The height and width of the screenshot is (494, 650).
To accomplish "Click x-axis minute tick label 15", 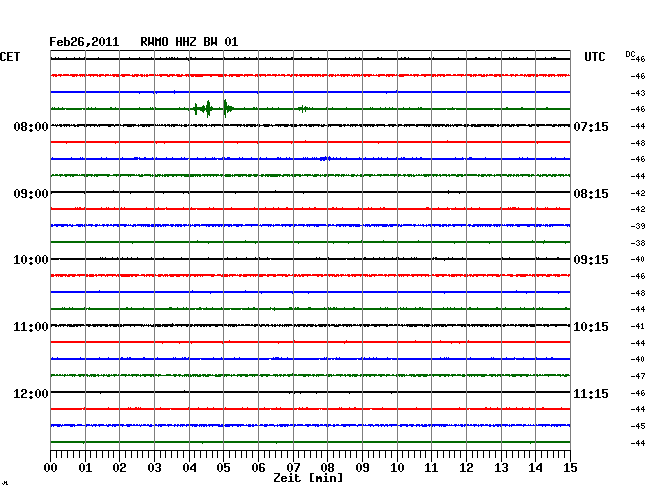I will (570, 467).
